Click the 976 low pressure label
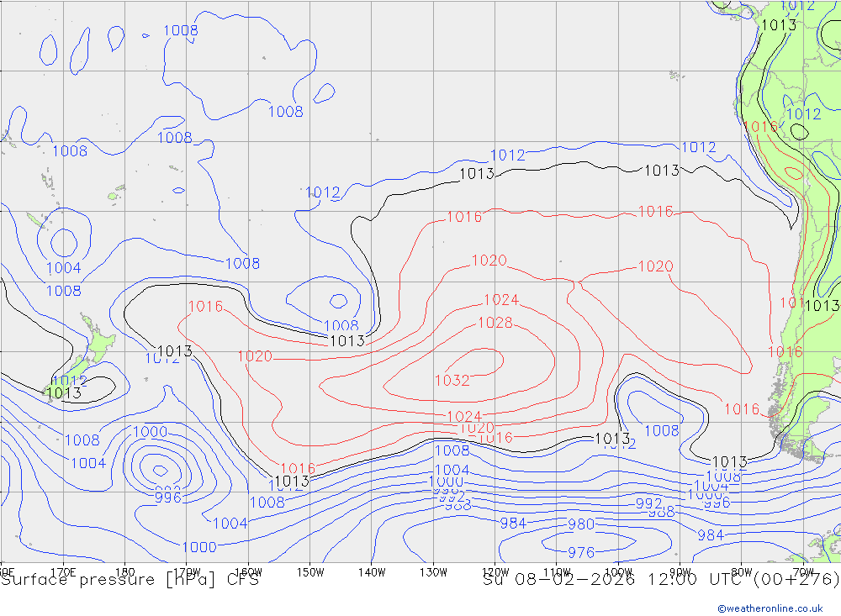This screenshot has width=841, height=616. (581, 552)
